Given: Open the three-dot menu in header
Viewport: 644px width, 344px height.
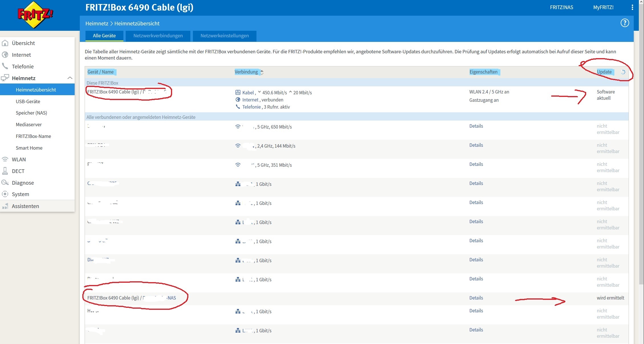Looking at the screenshot, I should pos(632,7).
